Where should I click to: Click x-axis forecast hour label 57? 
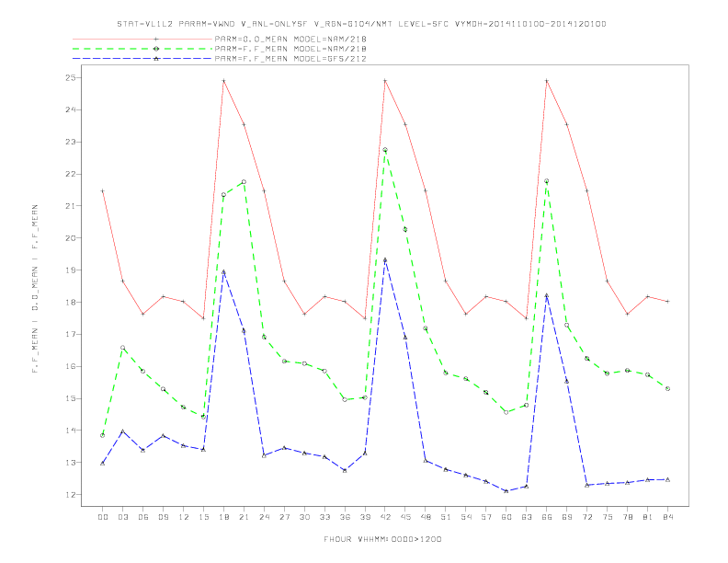486,517
